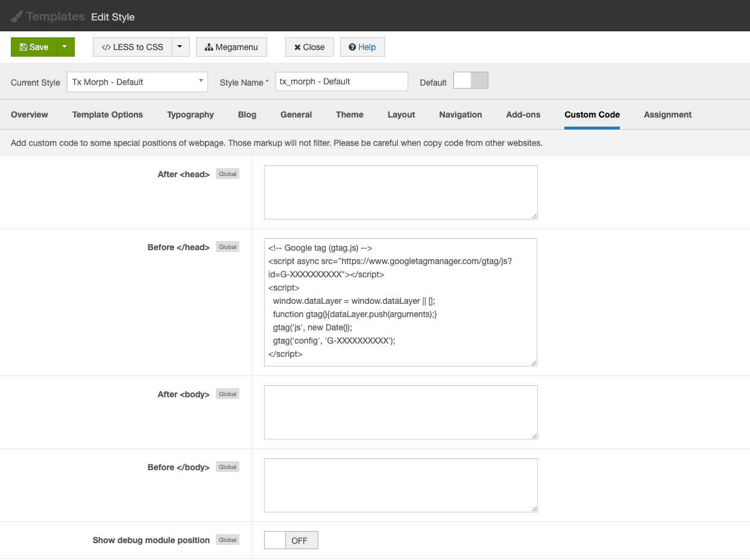The height and width of the screenshot is (560, 750).
Task: Open the Current Style dropdown
Action: point(137,82)
